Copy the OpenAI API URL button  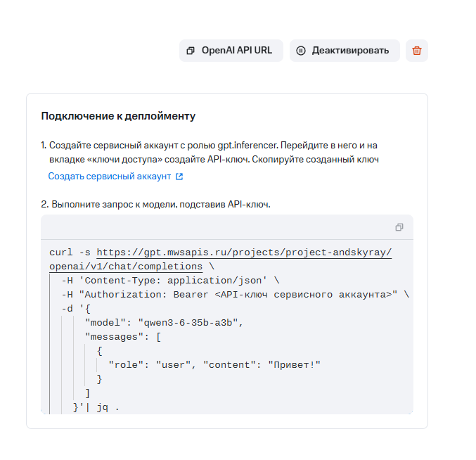(x=231, y=51)
